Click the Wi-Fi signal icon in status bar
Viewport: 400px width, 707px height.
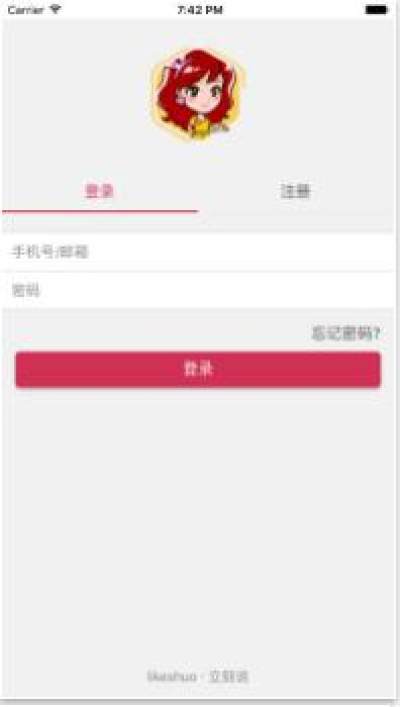55,9
